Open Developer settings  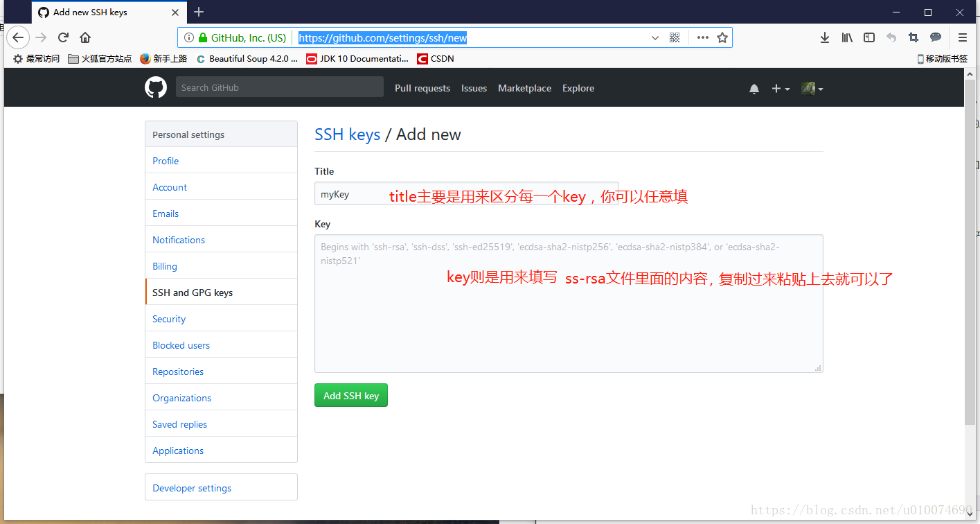[x=221, y=488]
